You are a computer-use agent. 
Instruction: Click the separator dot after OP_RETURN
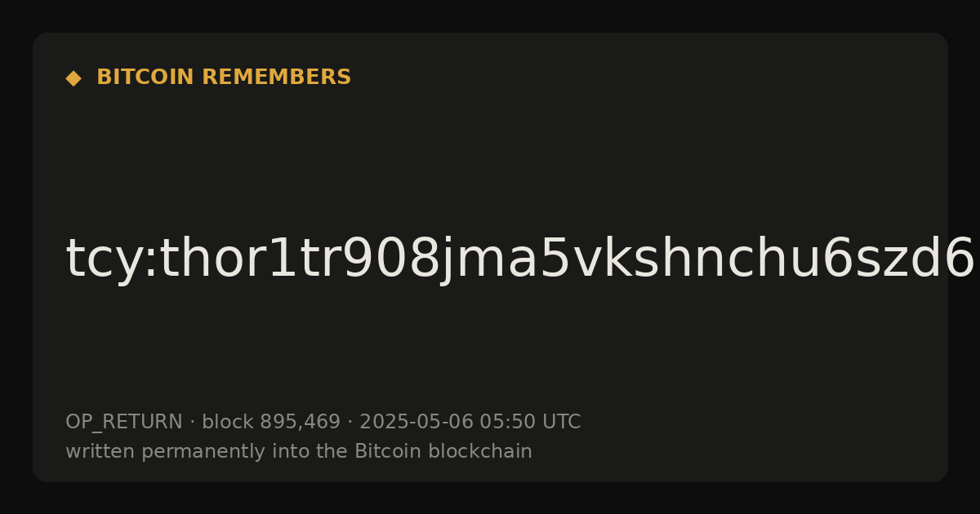click(x=192, y=423)
